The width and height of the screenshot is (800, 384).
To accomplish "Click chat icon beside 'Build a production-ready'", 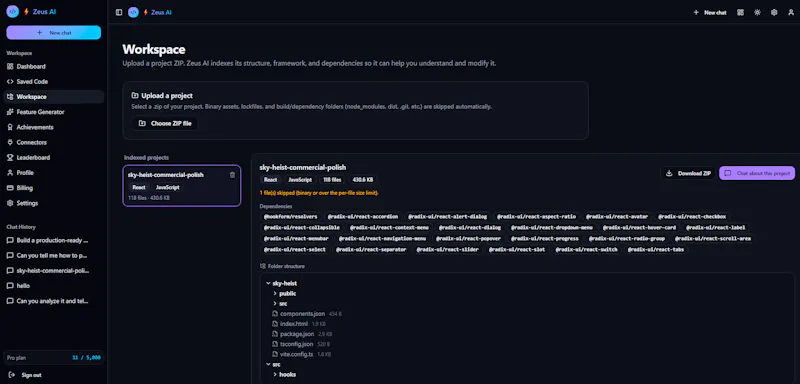I will pos(10,240).
